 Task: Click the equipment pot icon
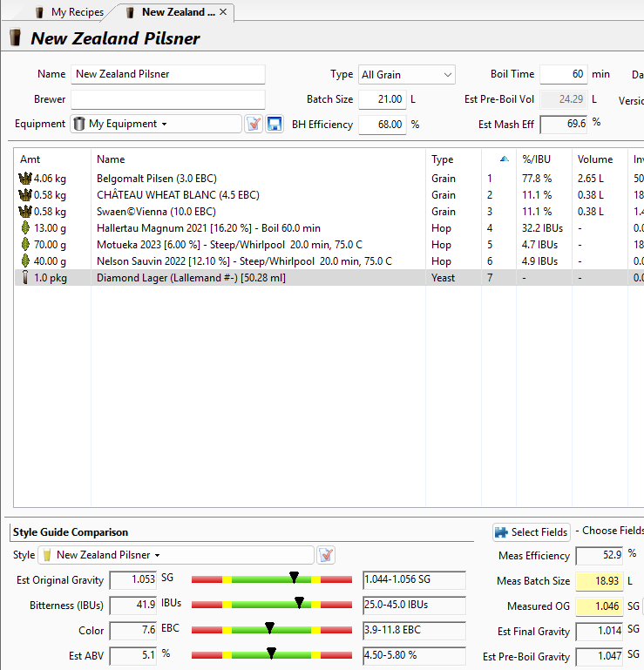coord(79,124)
